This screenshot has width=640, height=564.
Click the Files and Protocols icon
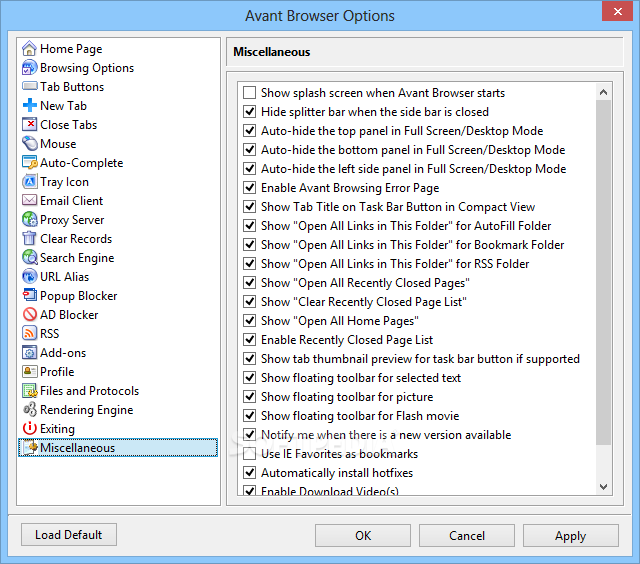click(x=29, y=391)
